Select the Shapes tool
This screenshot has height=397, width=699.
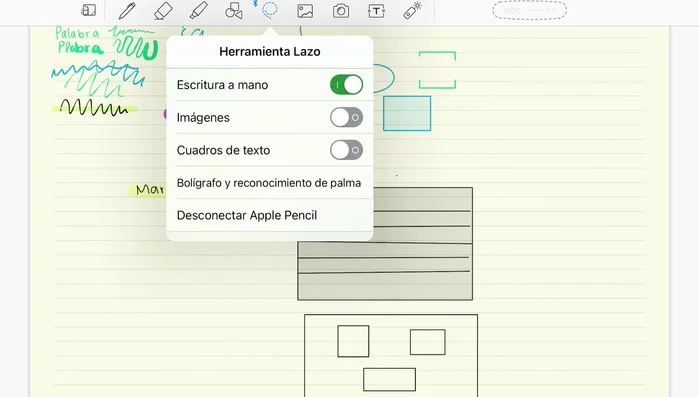[x=234, y=11]
